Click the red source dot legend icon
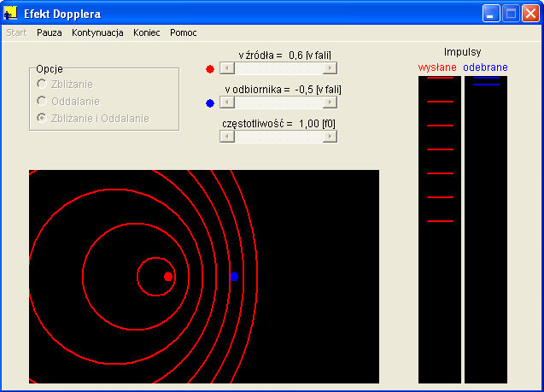544x392 pixels. pyautogui.click(x=210, y=69)
